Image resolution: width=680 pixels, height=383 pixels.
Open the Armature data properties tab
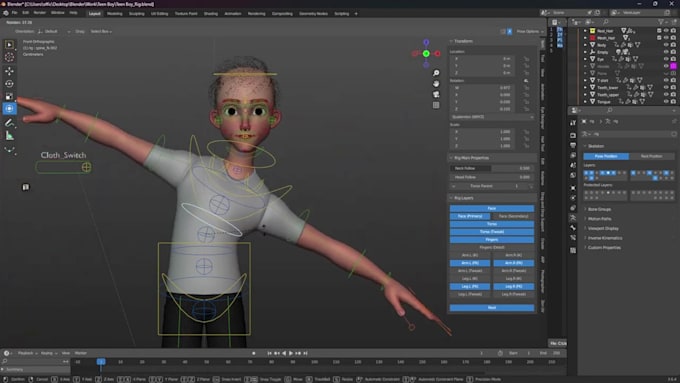click(x=573, y=218)
